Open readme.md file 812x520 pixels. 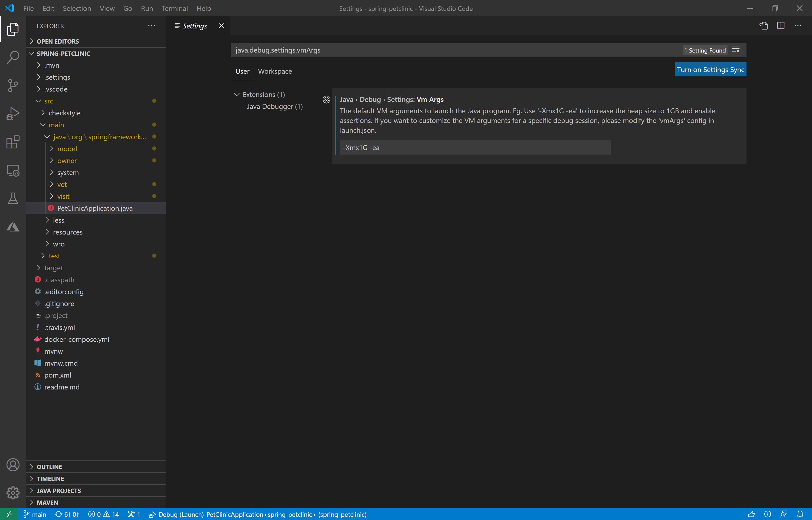coord(96,387)
